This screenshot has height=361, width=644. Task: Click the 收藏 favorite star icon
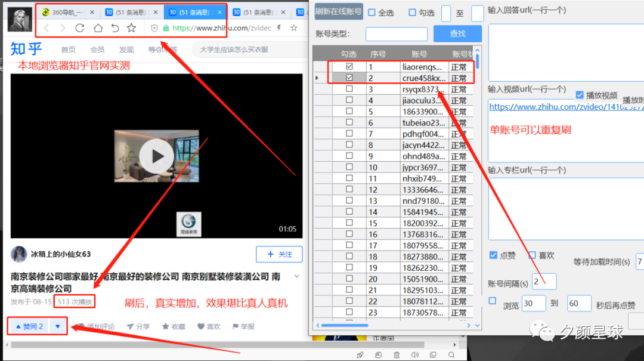[166, 326]
